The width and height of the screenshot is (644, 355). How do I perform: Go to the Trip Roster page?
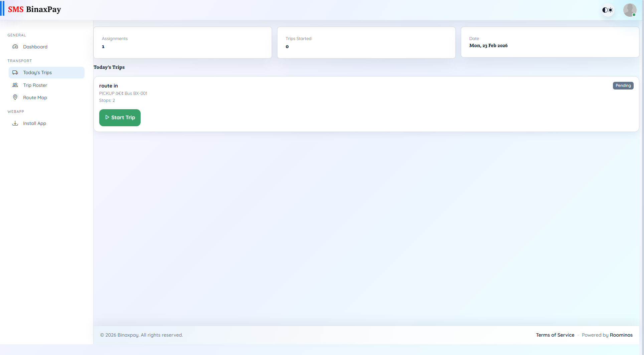35,85
